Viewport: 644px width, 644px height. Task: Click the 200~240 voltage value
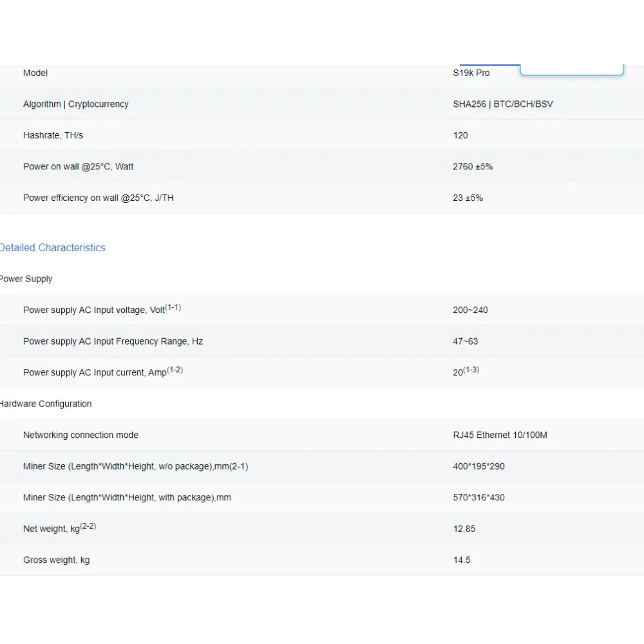(x=470, y=310)
